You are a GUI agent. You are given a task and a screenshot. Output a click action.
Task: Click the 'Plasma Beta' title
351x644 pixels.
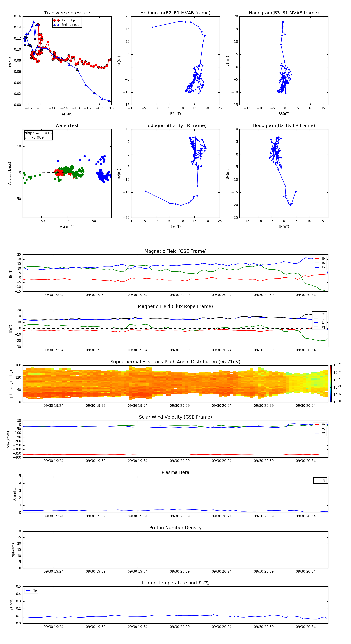[x=175, y=472]
